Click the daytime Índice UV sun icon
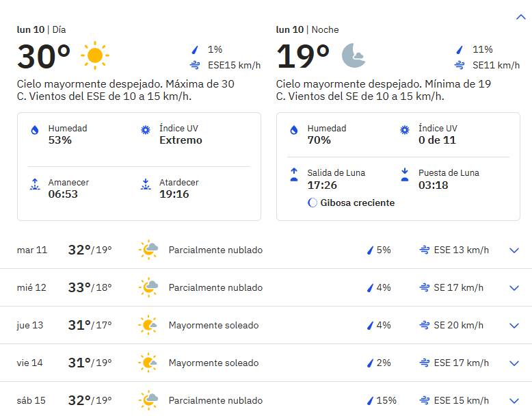The height and width of the screenshot is (416, 532). tap(146, 130)
